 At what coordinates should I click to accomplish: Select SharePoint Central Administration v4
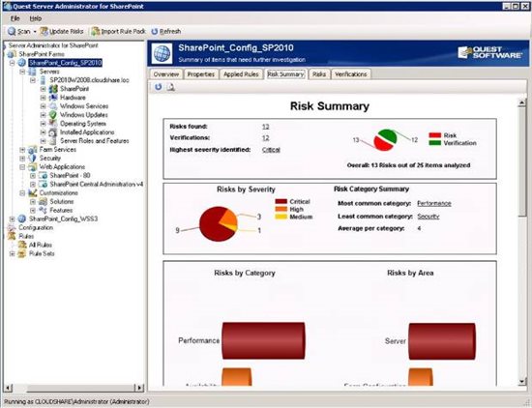[x=96, y=184]
